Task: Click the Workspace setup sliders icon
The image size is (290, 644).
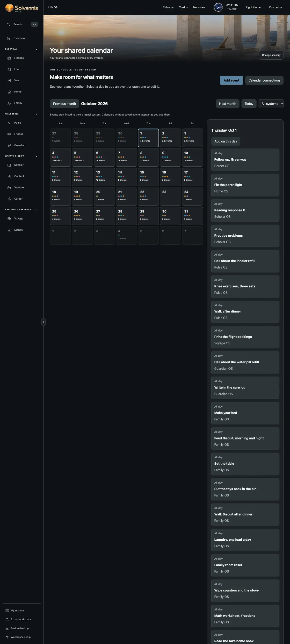Action: [7, 637]
